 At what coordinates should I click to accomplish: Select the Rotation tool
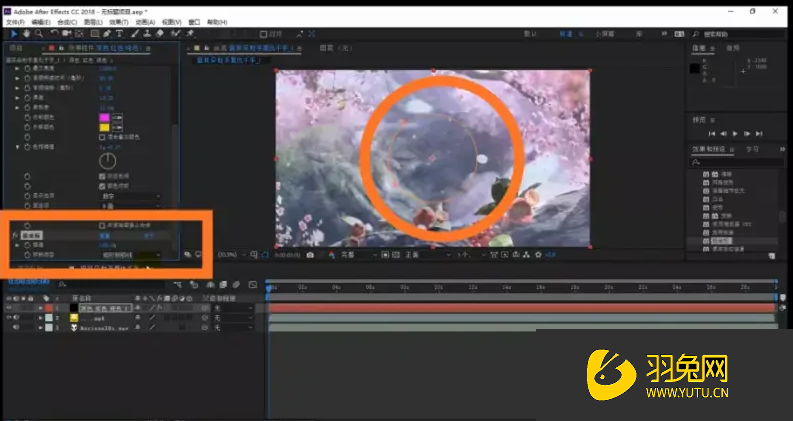55,33
